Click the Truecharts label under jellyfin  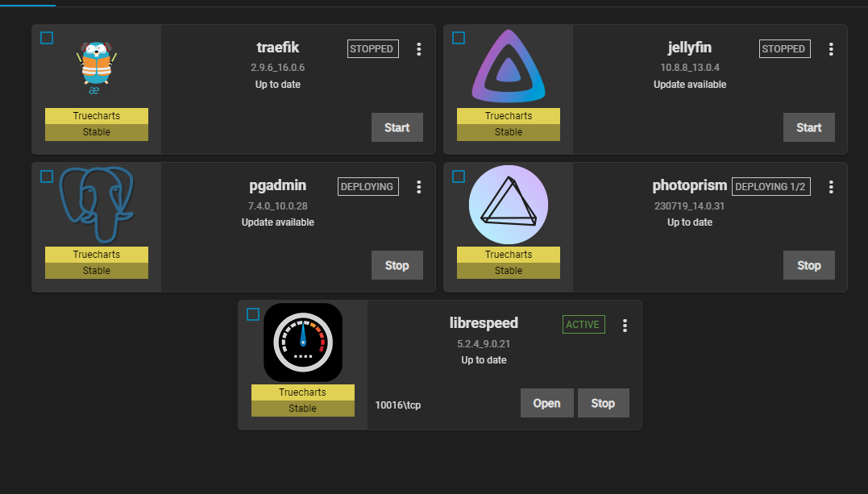point(509,116)
